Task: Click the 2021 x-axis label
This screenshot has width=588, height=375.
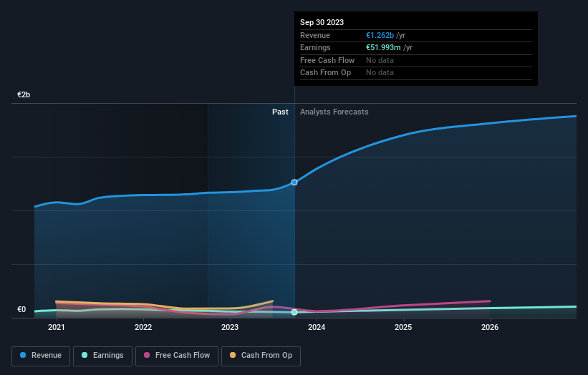Action: [57, 328]
